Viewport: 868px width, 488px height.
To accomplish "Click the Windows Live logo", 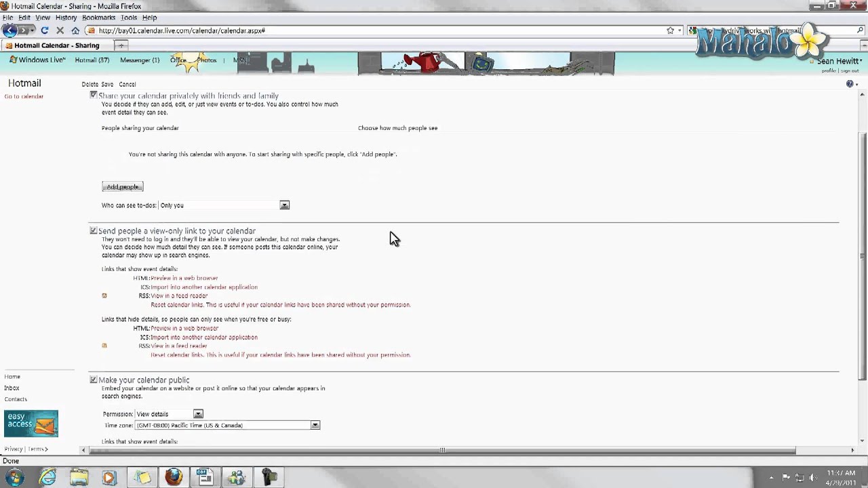I will 37,60.
